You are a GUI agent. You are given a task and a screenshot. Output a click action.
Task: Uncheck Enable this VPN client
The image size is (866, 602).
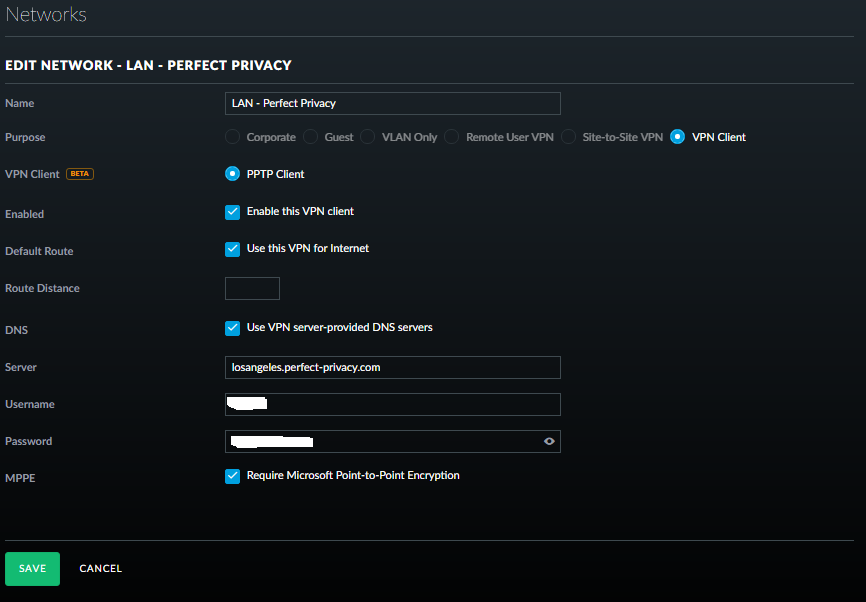click(232, 212)
